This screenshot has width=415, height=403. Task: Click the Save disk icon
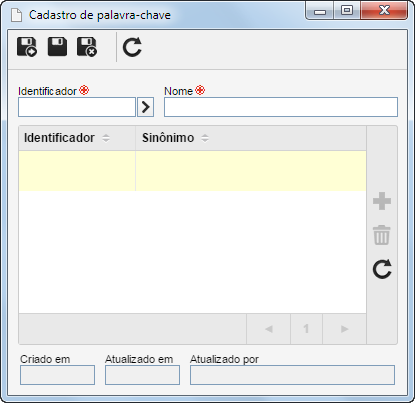click(57, 47)
